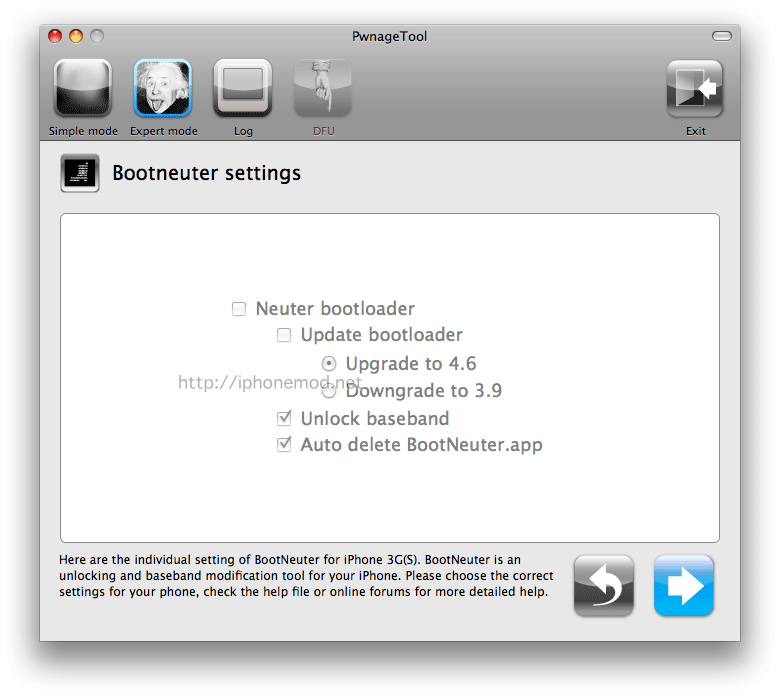
Task: Click the BootNeuter description paragraph
Action: point(306,576)
